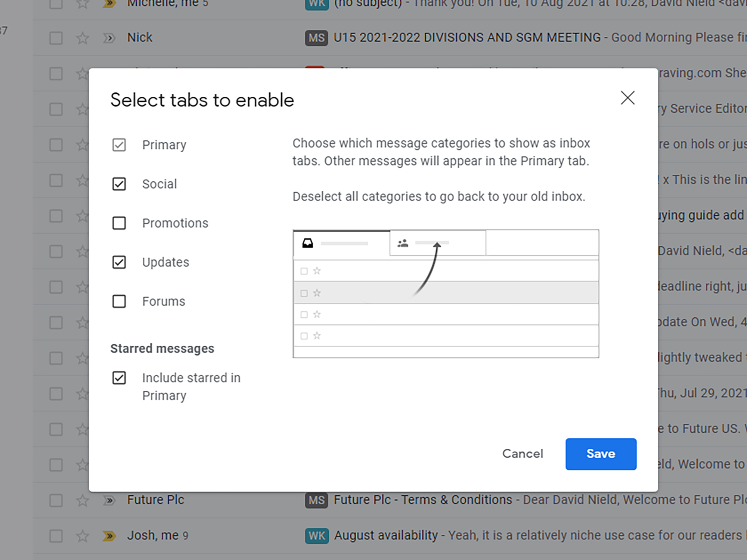This screenshot has width=747, height=560.
Task: Click the people icon in the preview illustration
Action: pyautogui.click(x=403, y=243)
